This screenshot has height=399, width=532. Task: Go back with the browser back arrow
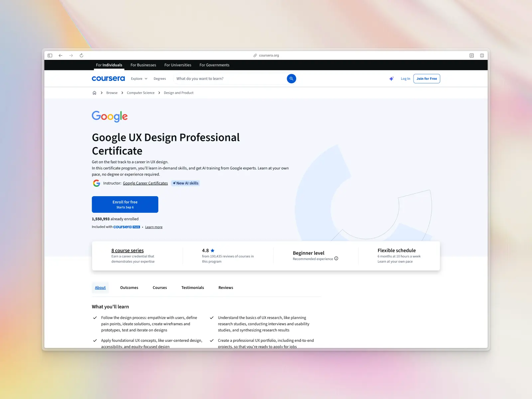[61, 56]
